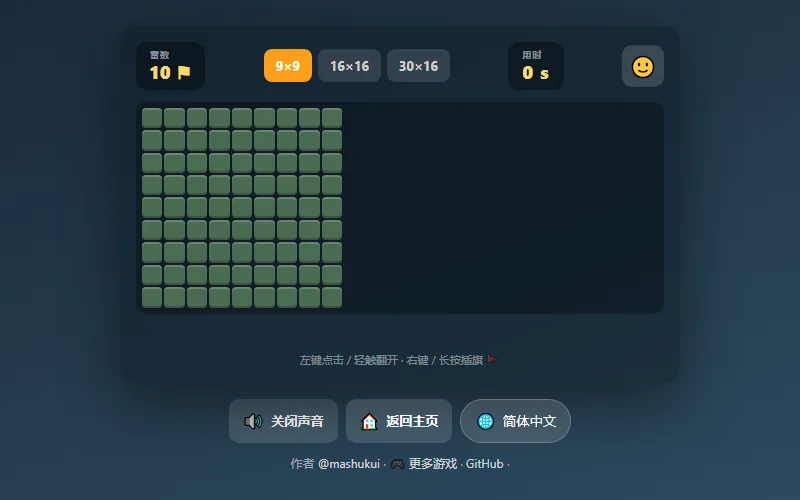Reveal the center cell of the 9×9 grid
Screen dimensions: 800x500
click(242, 208)
